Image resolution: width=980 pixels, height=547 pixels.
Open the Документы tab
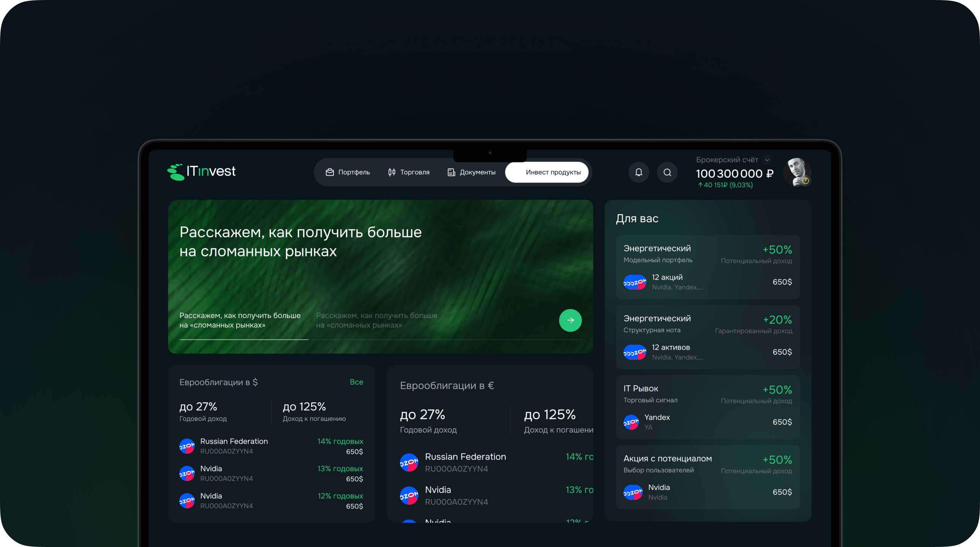471,172
